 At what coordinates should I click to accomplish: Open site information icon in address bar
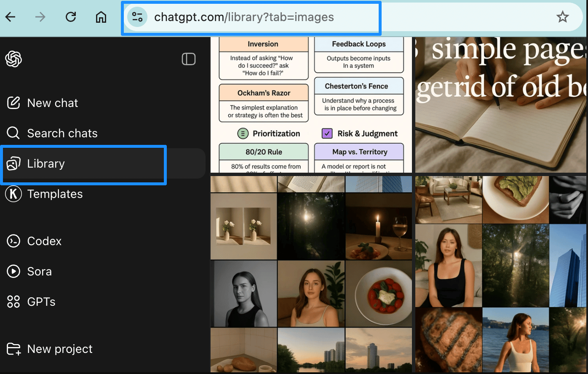137,17
